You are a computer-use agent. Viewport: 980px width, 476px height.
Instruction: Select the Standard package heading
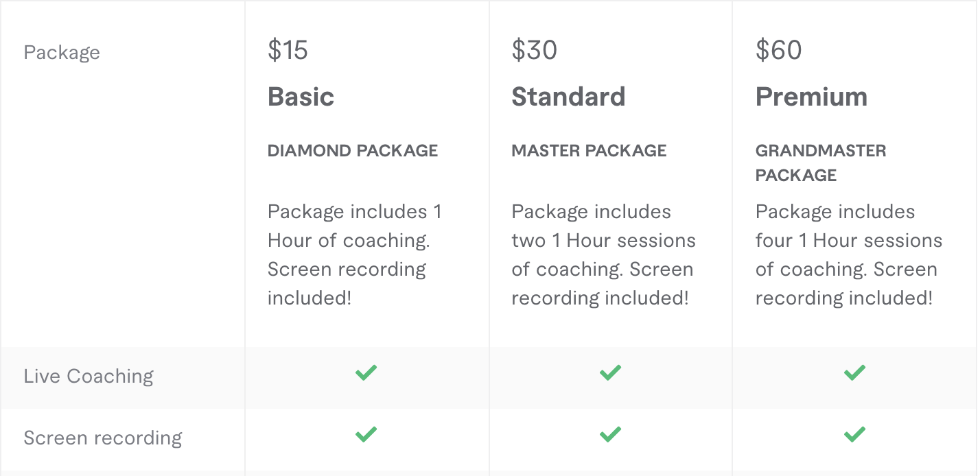click(x=568, y=97)
